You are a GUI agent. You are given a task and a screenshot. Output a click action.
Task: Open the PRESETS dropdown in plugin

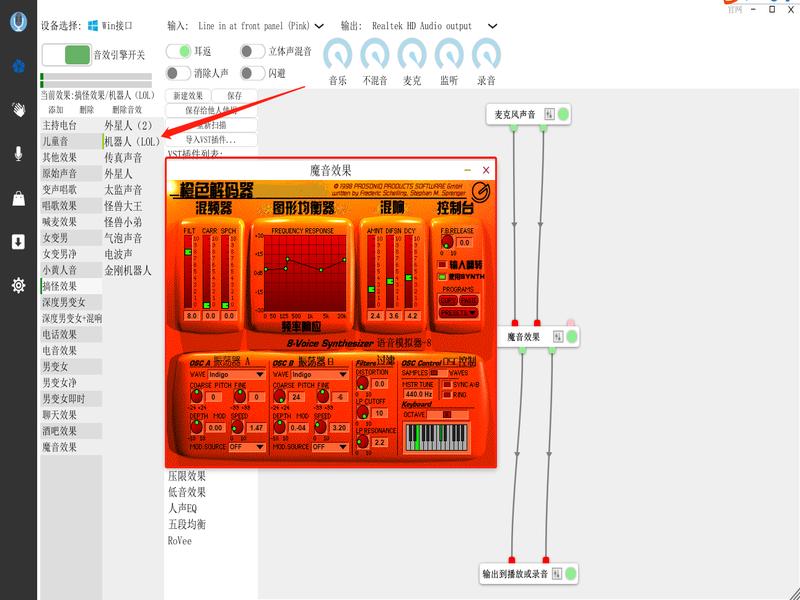point(459,313)
